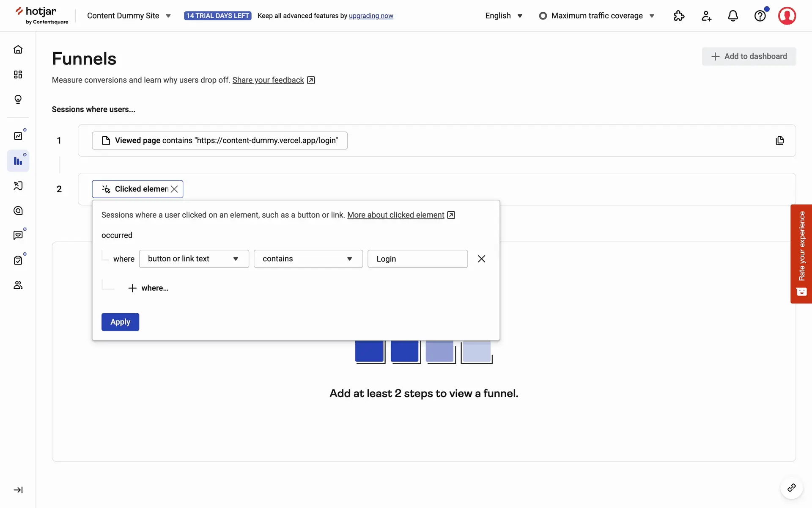This screenshot has width=812, height=508.
Task: Open the Feedback chat bubble sidebar icon
Action: coord(18,235)
